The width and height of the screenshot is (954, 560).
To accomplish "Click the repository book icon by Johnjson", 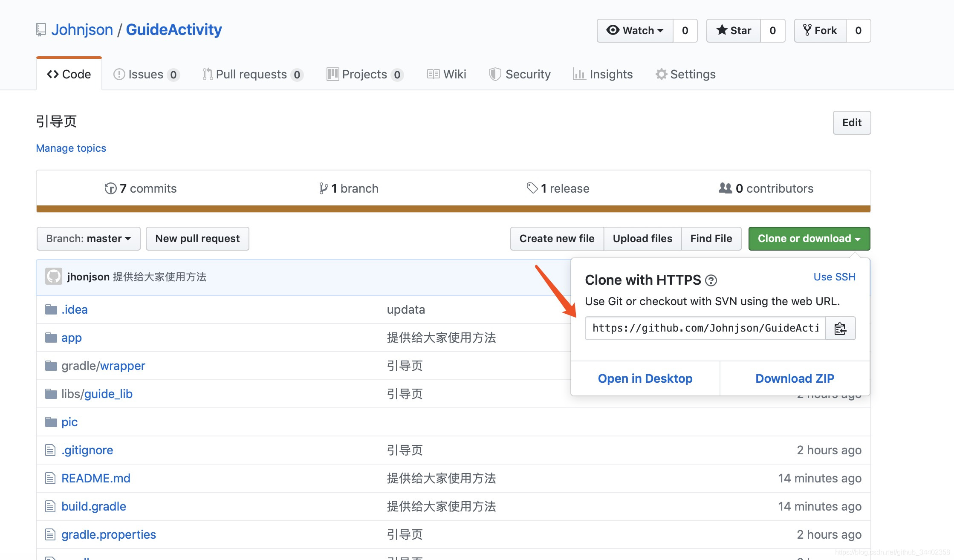I will point(41,30).
